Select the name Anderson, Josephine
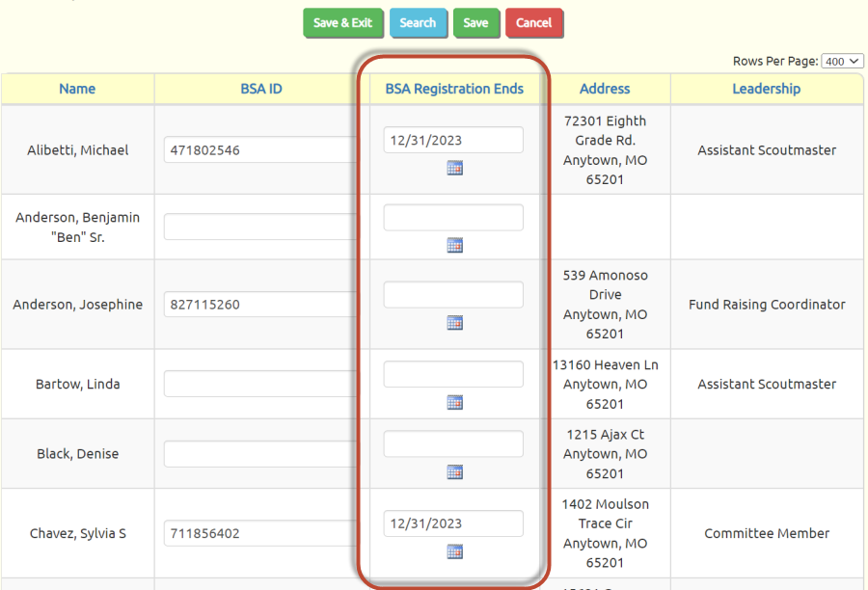Image resolution: width=868 pixels, height=590 pixels. coord(77,305)
